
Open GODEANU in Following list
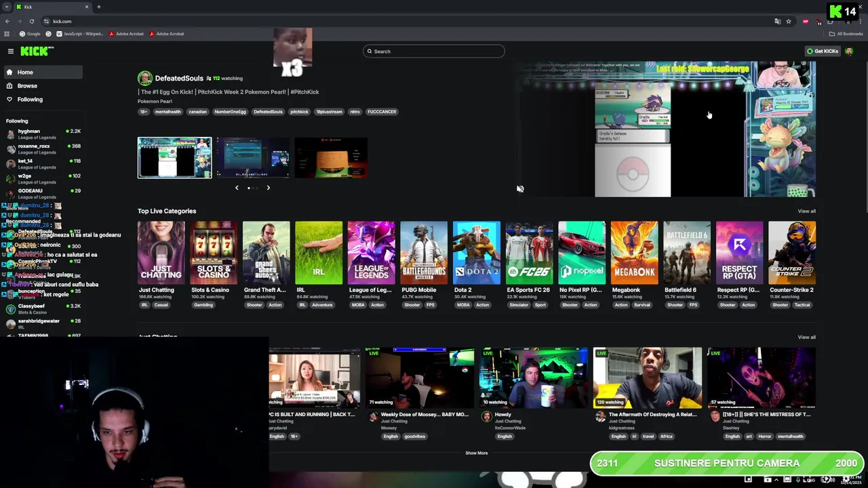[x=42, y=194]
